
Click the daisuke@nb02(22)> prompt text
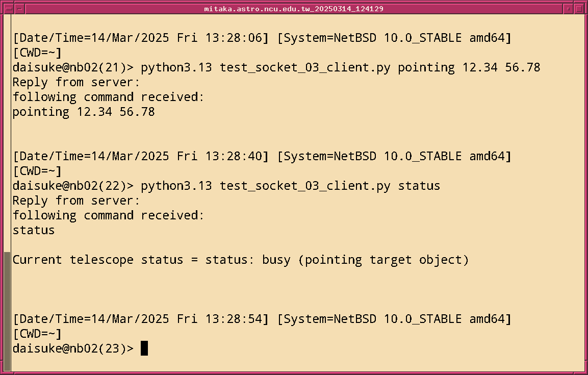pos(73,186)
